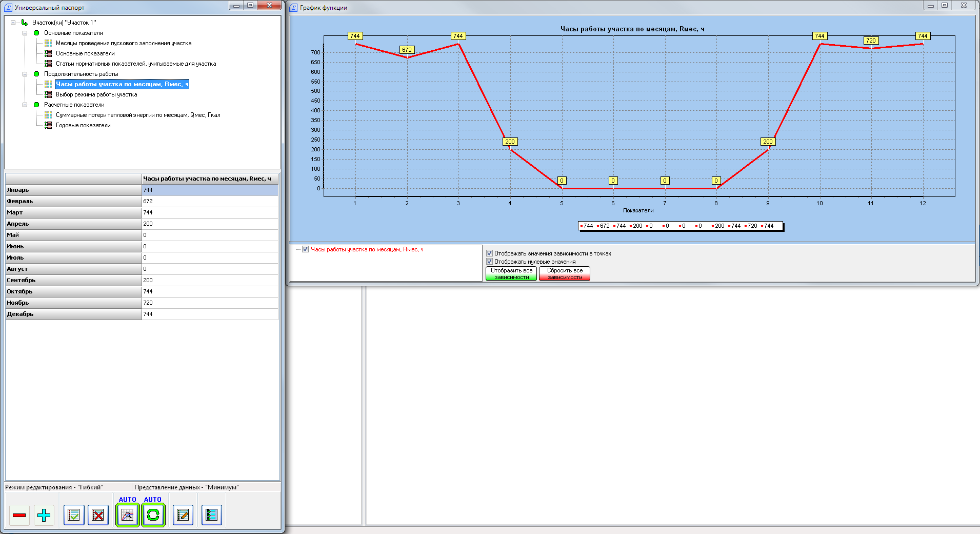Collapse the Основные показатели tree group
This screenshot has height=534, width=980.
[x=25, y=33]
